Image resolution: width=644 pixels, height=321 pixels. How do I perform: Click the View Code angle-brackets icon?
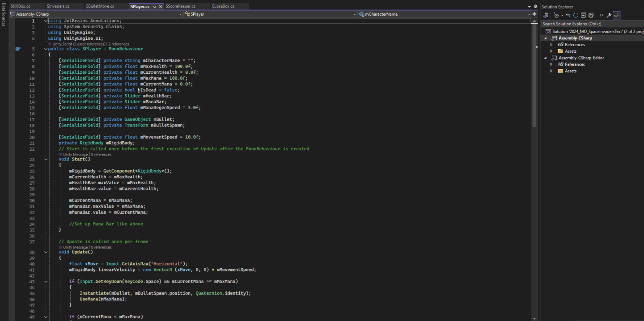coord(602,15)
